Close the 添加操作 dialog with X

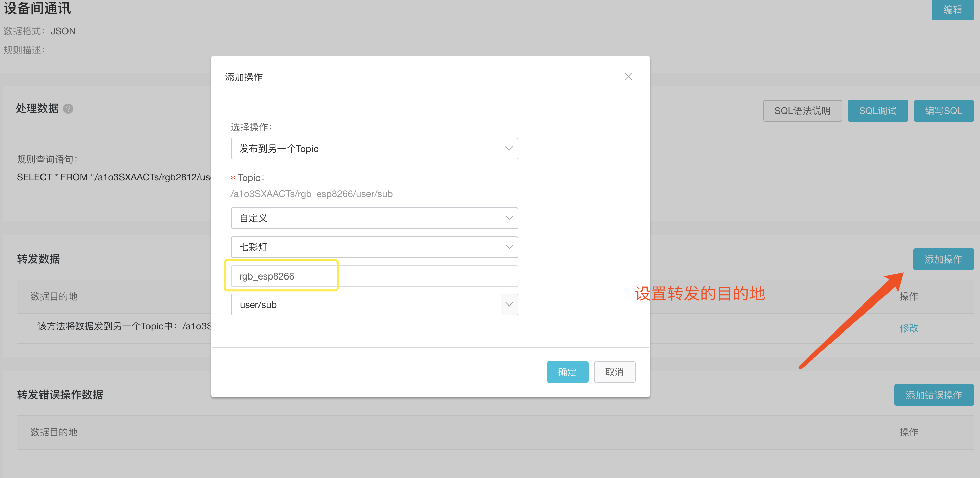coord(628,77)
